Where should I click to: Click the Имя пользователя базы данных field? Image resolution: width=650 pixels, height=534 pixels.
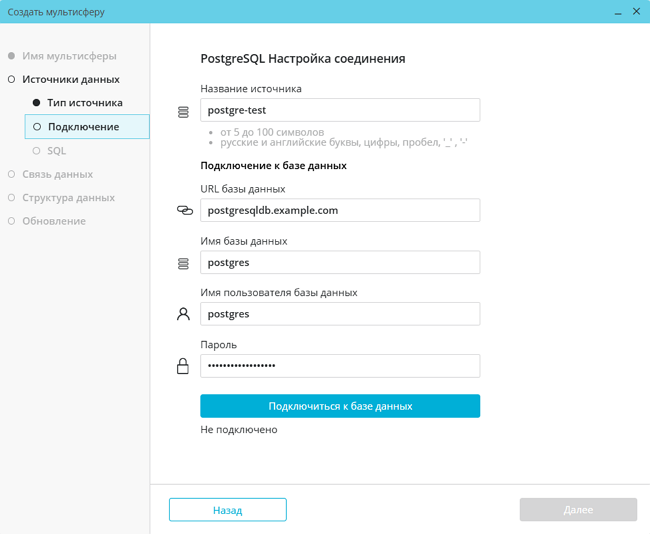(x=340, y=314)
